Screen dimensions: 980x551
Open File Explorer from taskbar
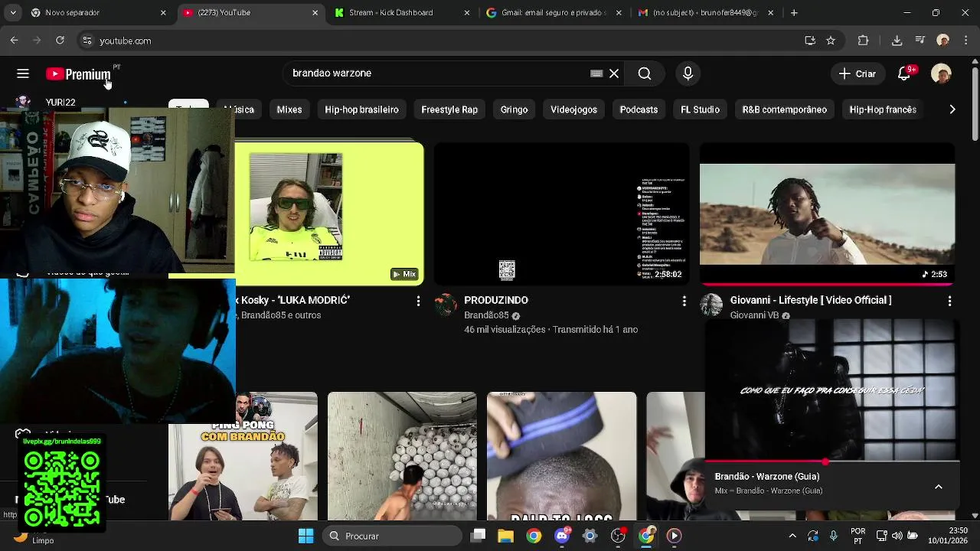click(505, 536)
